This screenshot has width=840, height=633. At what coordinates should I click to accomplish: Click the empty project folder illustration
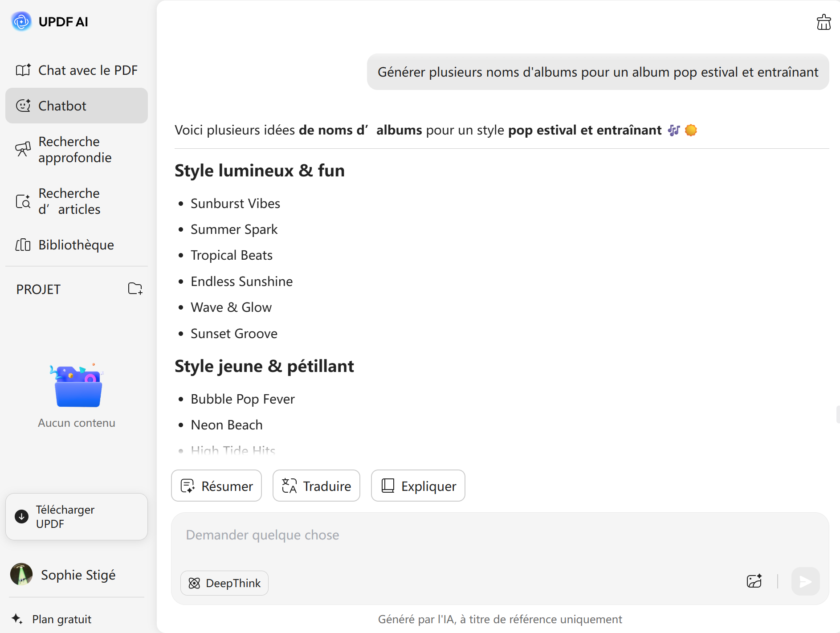click(x=78, y=386)
